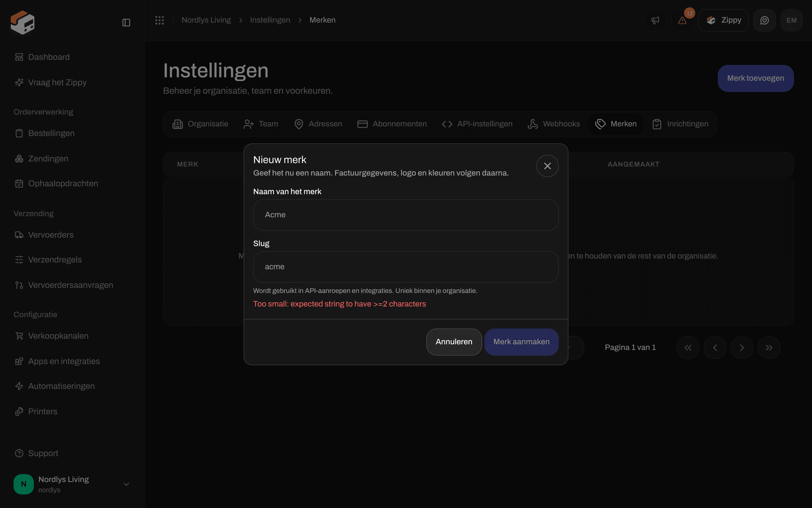812x508 pixels.
Task: Open the announcements megaphone icon
Action: [x=655, y=20]
